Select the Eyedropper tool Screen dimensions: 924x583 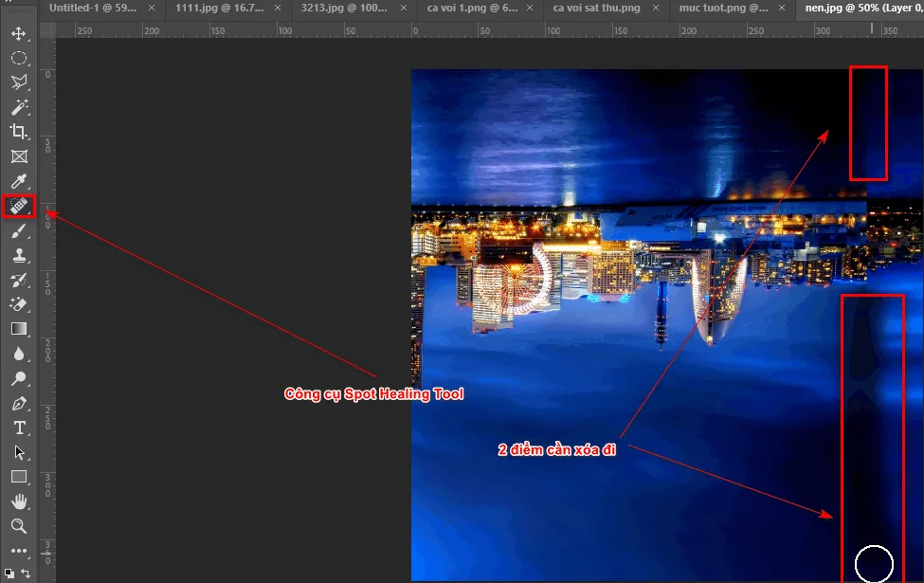19,180
